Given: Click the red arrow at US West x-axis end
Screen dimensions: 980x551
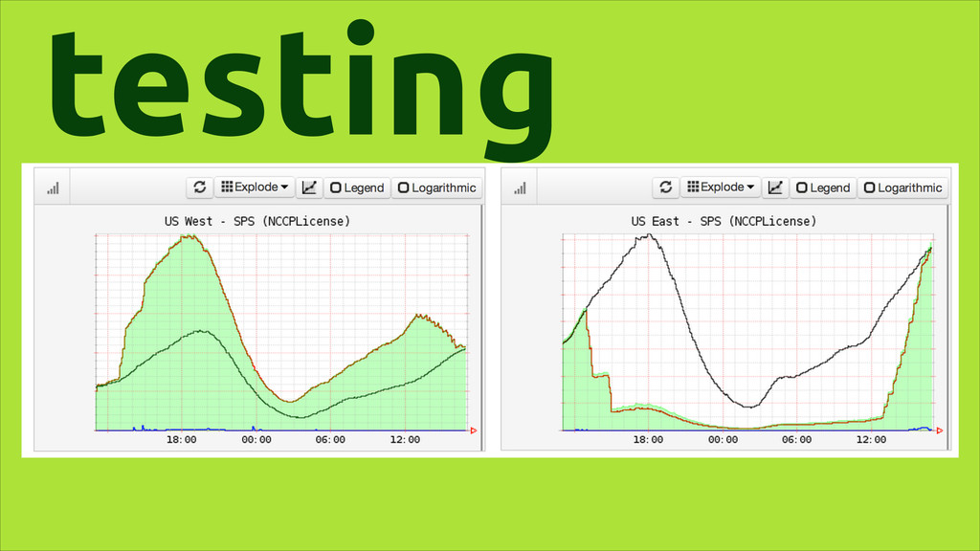Looking at the screenshot, I should click(x=474, y=430).
